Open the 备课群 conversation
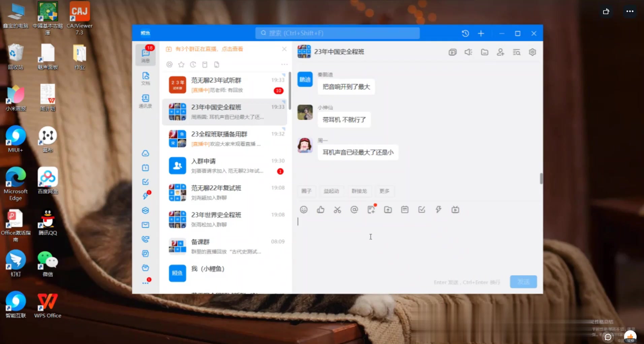644x344 pixels. (x=225, y=247)
